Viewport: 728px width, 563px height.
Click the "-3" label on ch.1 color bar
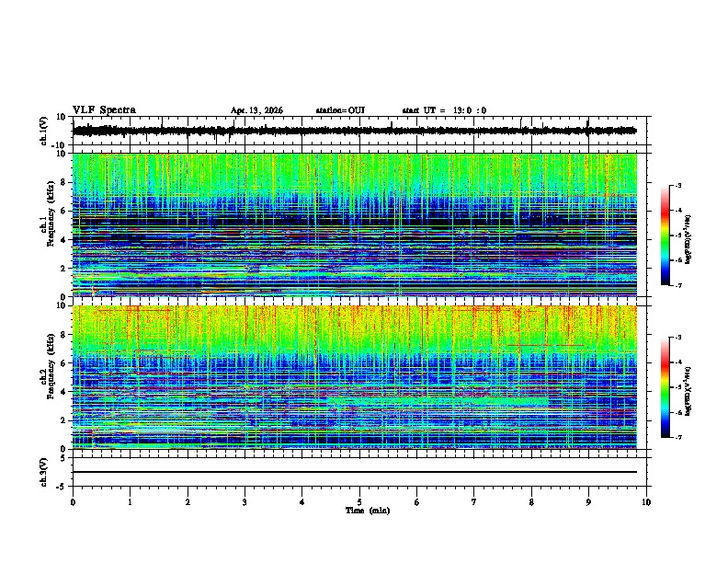[677, 185]
